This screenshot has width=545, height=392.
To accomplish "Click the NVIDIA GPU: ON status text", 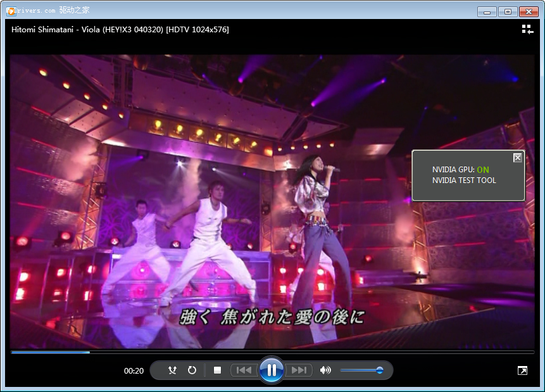I will tap(461, 169).
